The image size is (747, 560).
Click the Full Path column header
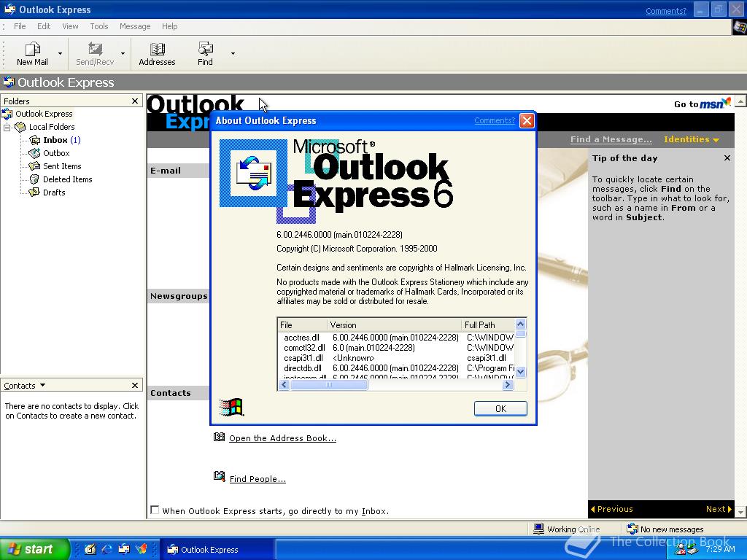[x=488, y=324]
